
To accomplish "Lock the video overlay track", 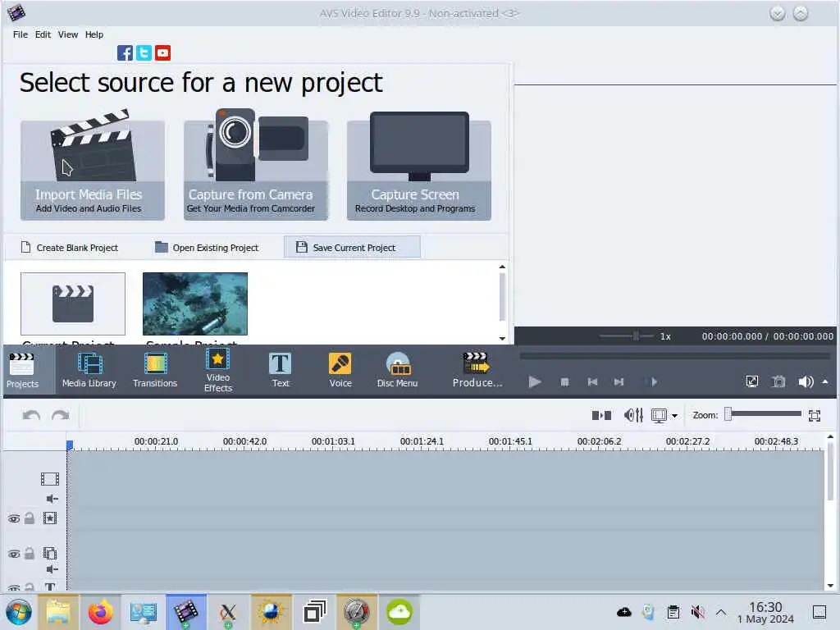I will [x=30, y=554].
